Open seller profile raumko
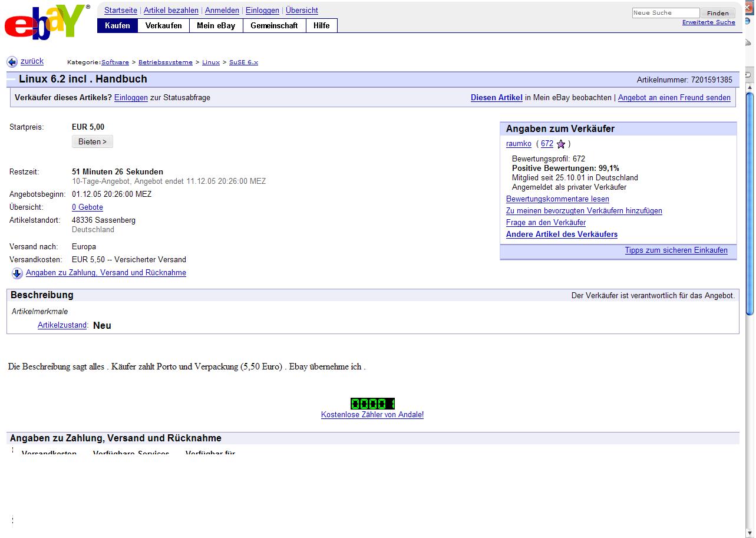 click(x=519, y=144)
